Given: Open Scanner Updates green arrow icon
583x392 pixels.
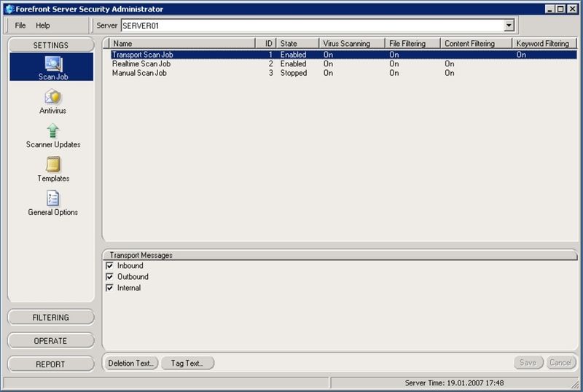Looking at the screenshot, I should [52, 131].
